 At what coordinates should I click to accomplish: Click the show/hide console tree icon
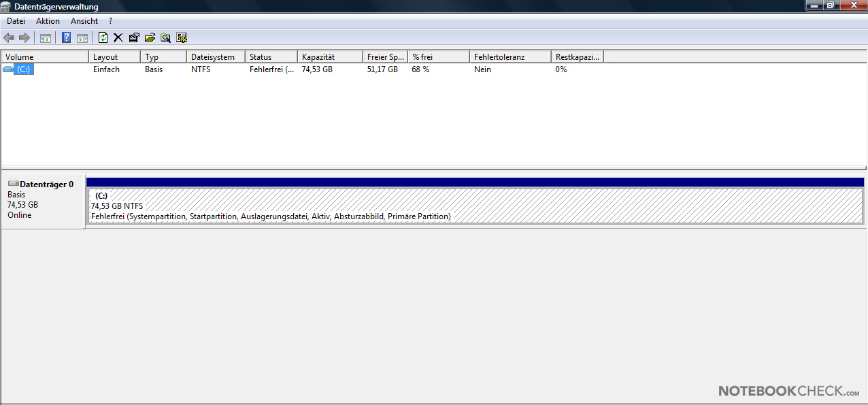[46, 38]
